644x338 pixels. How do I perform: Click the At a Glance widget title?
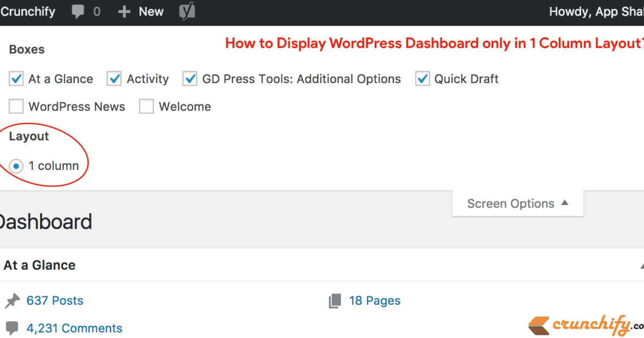[39, 265]
